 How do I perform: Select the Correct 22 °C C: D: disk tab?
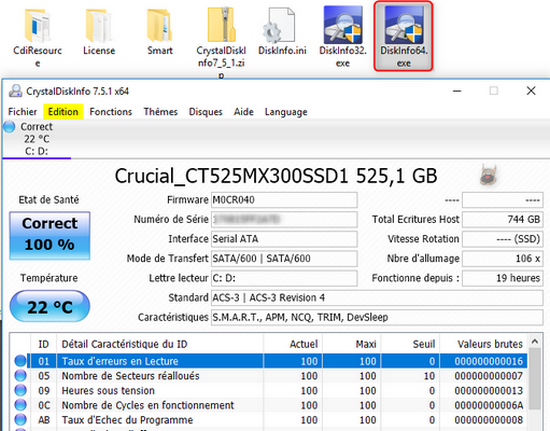pyautogui.click(x=36, y=139)
